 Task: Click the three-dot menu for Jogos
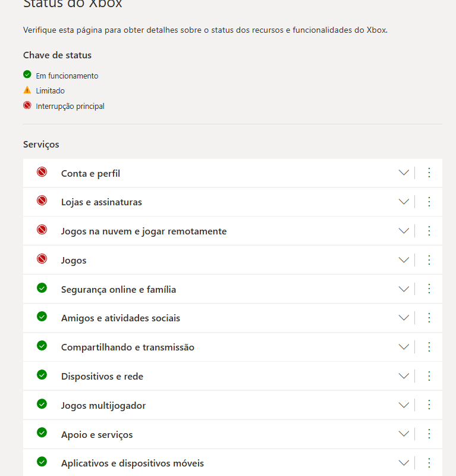tap(429, 260)
